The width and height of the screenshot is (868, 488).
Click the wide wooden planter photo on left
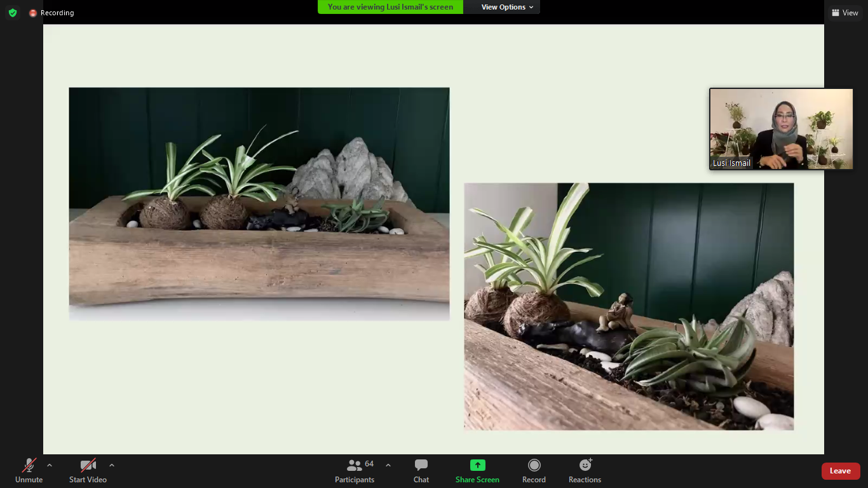[259, 203]
